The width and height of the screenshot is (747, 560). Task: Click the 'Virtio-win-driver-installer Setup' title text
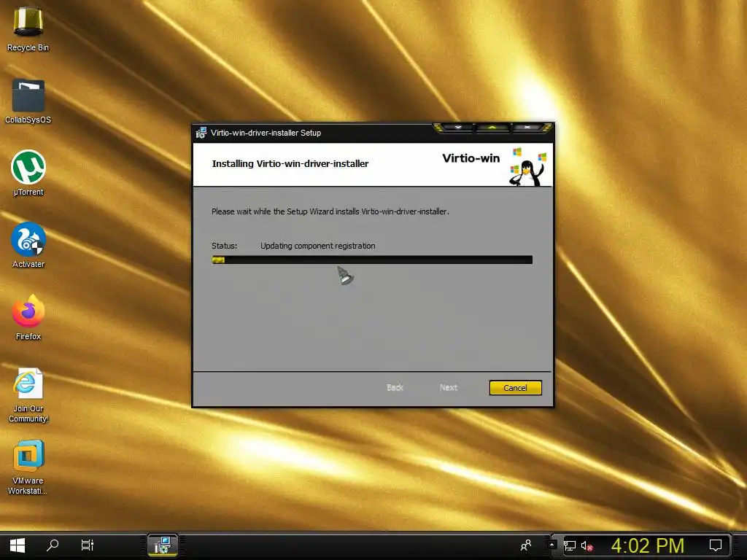[x=266, y=133]
